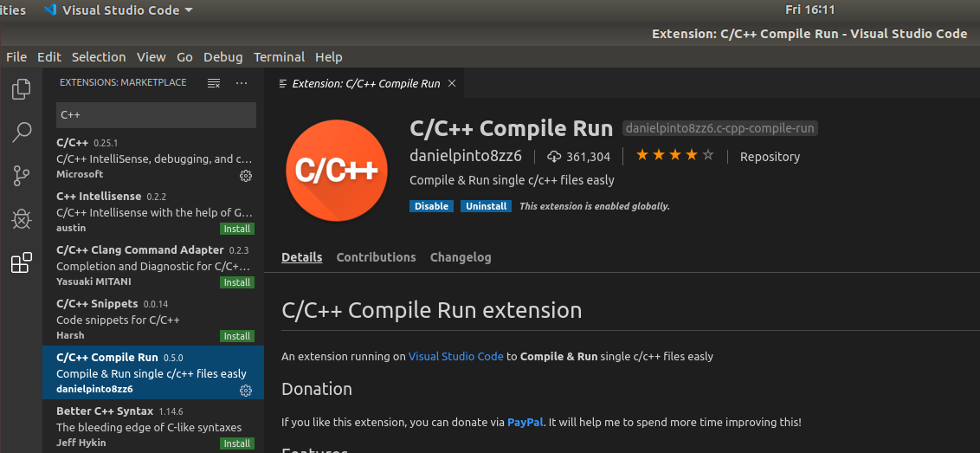
Task: Open manage gear for Microsoft C/C++ extension
Action: point(246,176)
